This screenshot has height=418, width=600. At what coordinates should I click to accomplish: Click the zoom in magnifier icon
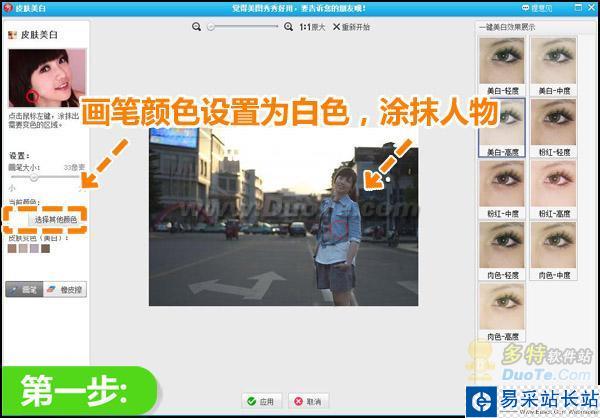coord(289,27)
